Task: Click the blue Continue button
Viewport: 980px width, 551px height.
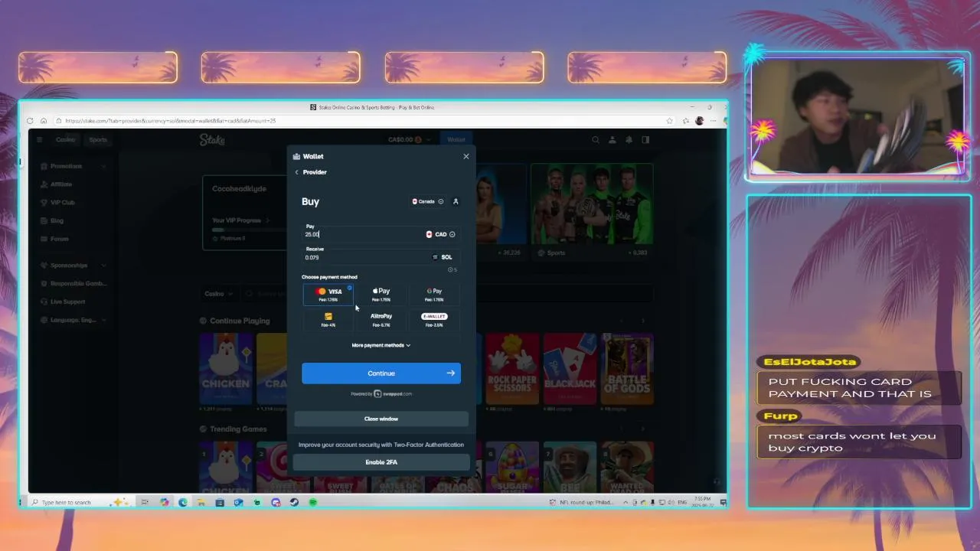Action: coord(381,373)
